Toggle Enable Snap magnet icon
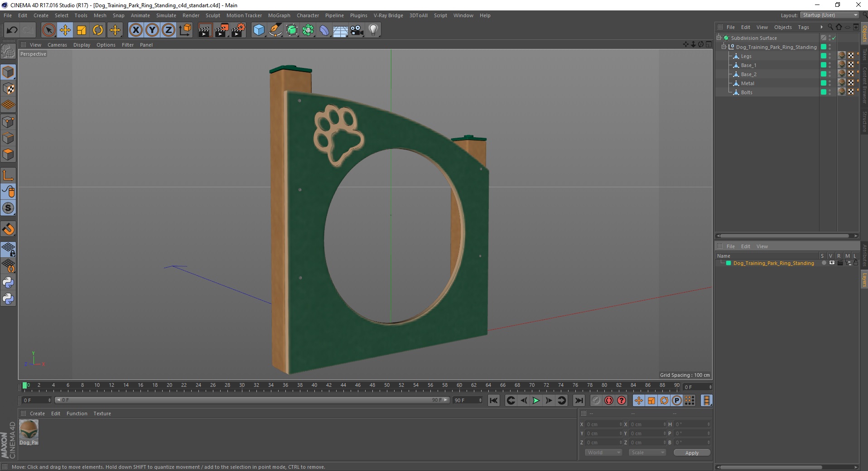This screenshot has width=868, height=471. 8,229
